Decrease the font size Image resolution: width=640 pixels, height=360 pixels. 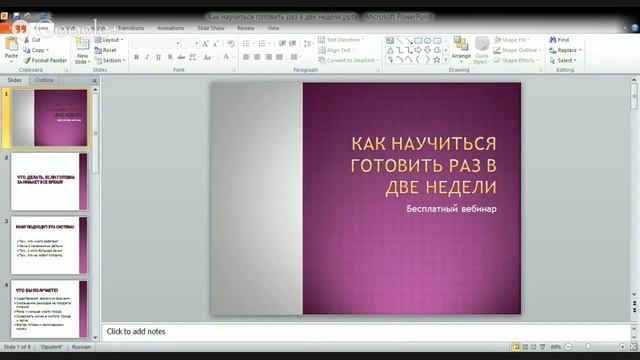(216, 44)
